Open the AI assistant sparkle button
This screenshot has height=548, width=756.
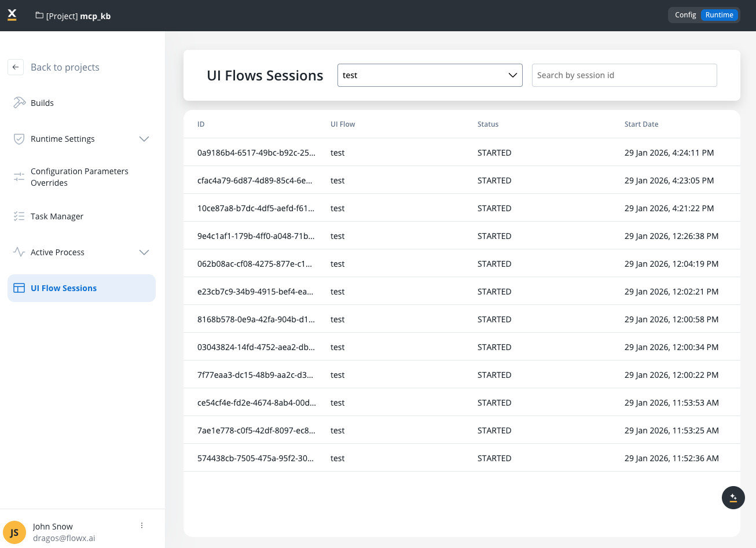pyautogui.click(x=733, y=498)
